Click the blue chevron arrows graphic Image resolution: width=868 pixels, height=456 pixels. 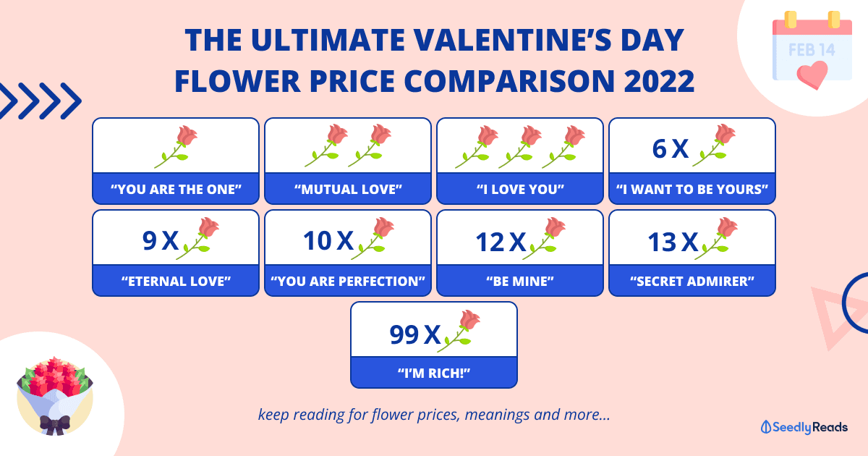click(40, 101)
